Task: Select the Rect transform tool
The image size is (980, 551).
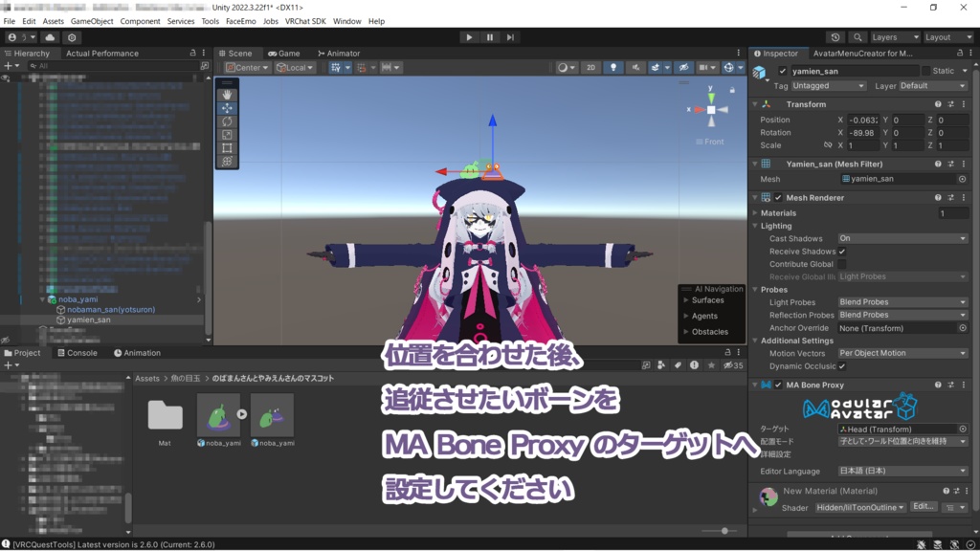Action: pyautogui.click(x=228, y=146)
